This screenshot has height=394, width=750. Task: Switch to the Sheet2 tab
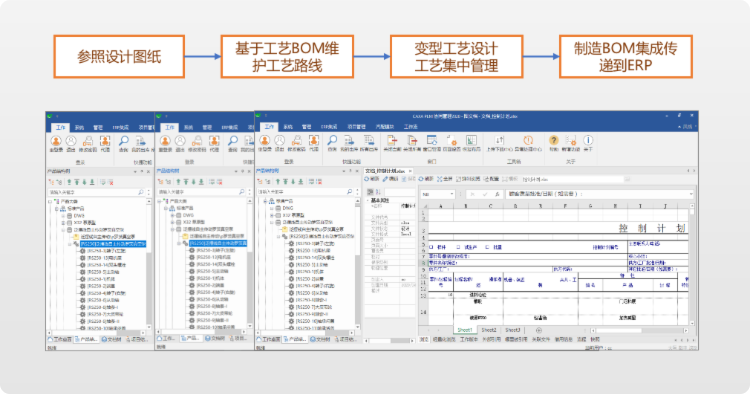pyautogui.click(x=489, y=330)
